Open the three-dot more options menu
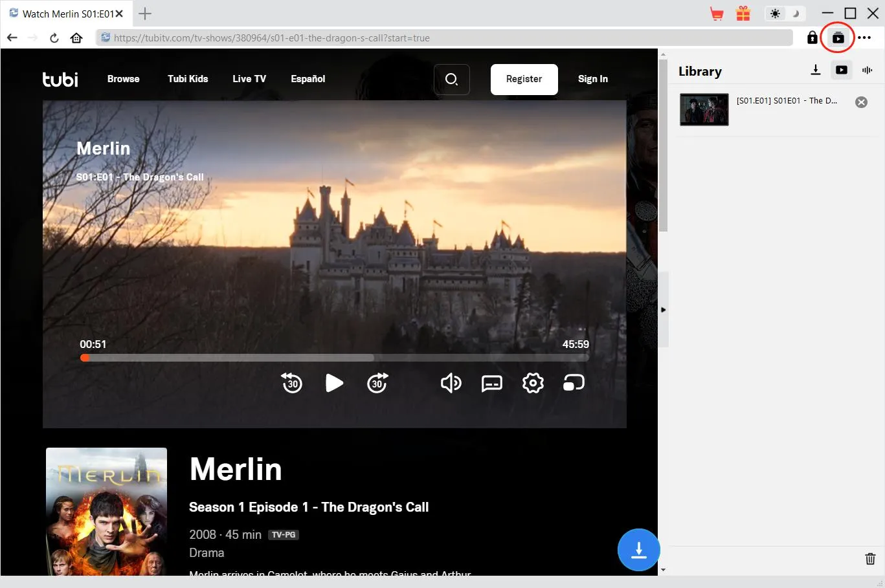This screenshot has width=885, height=588. click(864, 38)
